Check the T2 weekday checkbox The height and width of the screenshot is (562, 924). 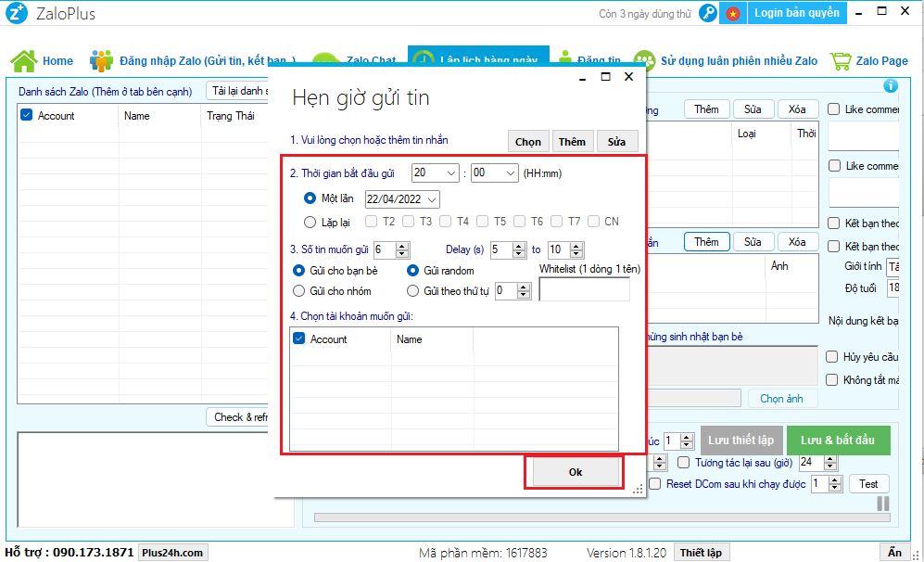[372, 221]
